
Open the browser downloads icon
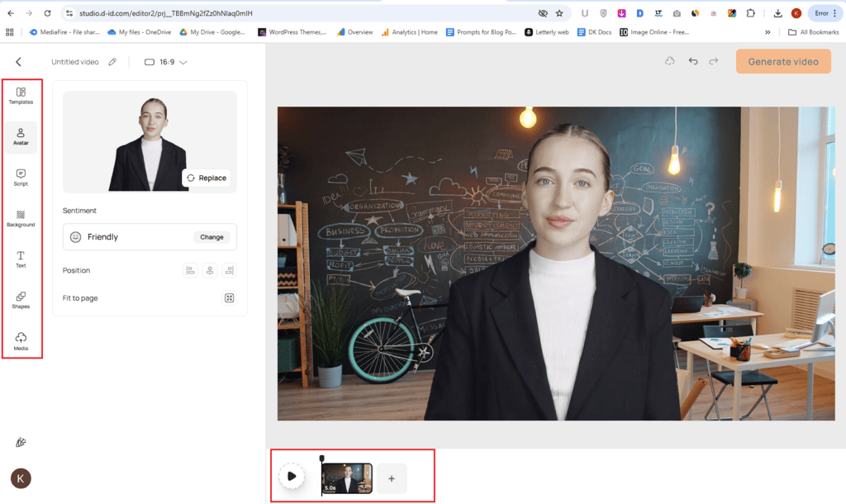(x=777, y=13)
